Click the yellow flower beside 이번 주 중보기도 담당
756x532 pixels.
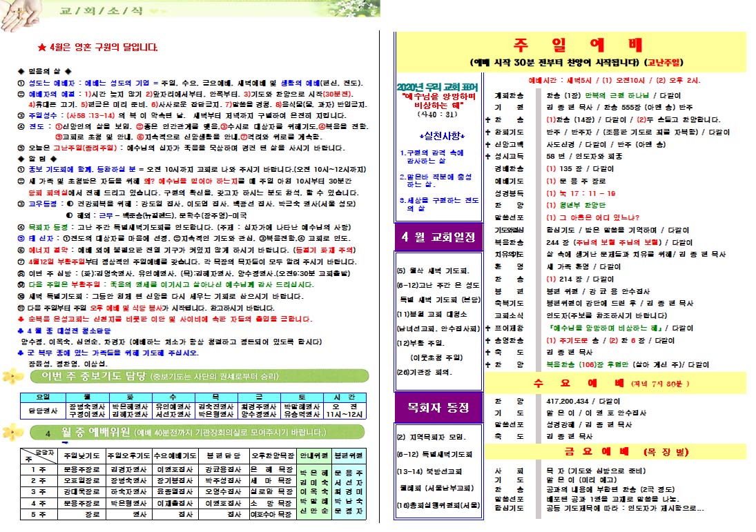(x=14, y=376)
